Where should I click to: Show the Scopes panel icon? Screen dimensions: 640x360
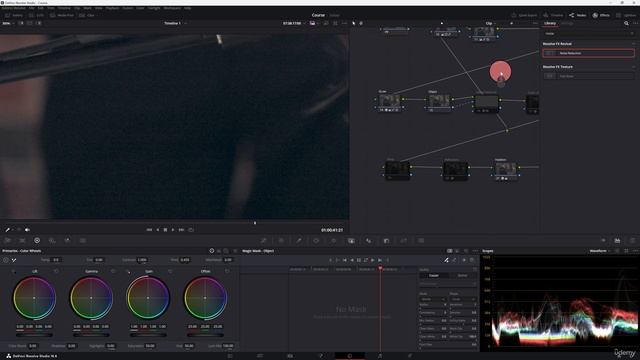pos(618,241)
